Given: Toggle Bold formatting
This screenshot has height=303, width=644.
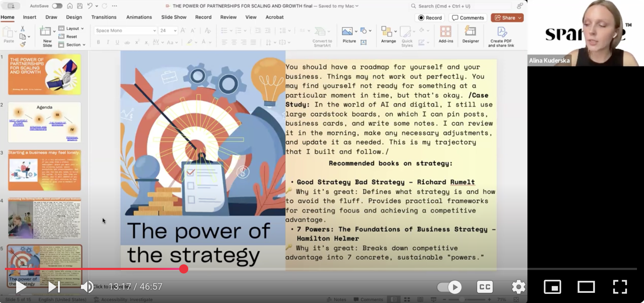Looking at the screenshot, I should click(x=99, y=42).
